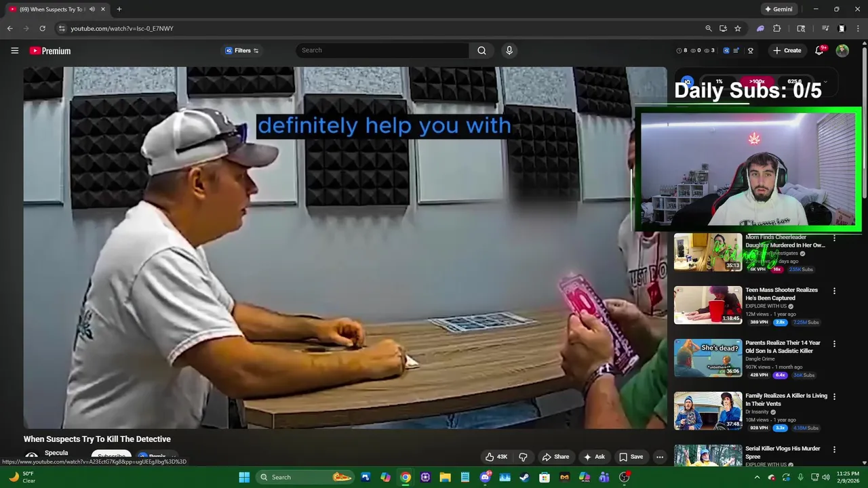The height and width of the screenshot is (488, 868).
Task: Open Microsoft Teams from the taskbar
Action: click(x=604, y=477)
